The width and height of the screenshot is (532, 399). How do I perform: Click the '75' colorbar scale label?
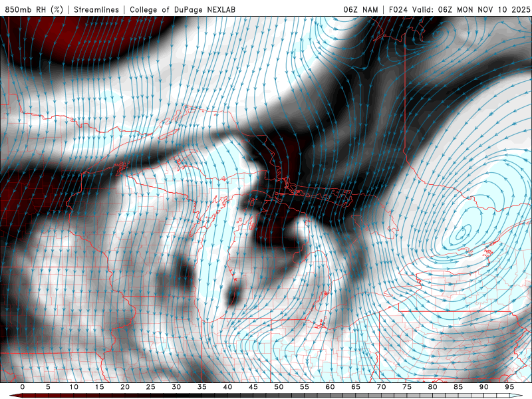(407, 387)
